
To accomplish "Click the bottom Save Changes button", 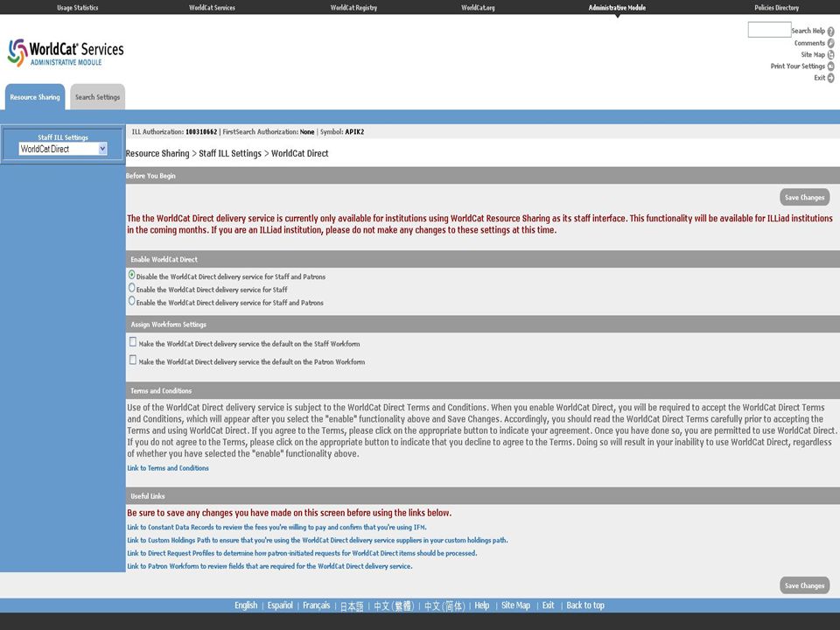I will point(805,585).
